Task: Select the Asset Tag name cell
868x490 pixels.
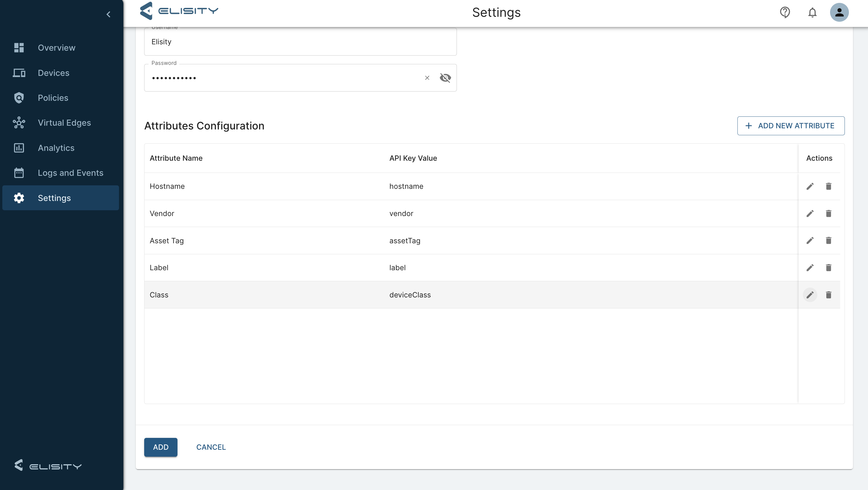Action: 166,241
